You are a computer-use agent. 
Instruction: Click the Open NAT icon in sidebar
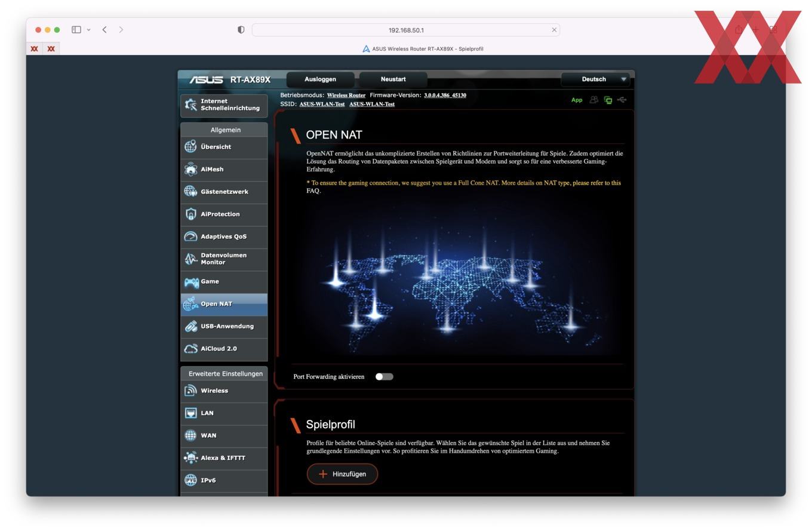tap(190, 304)
